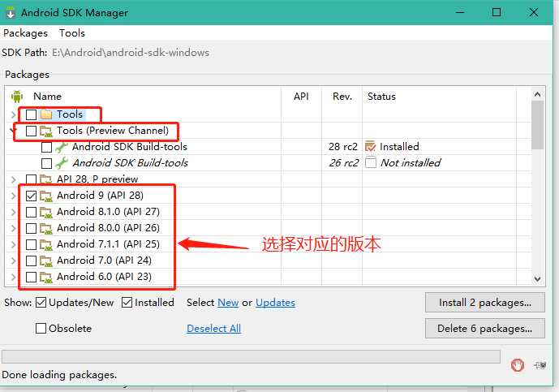Check the Android 6.0 (API 23) checkbox

(x=31, y=277)
